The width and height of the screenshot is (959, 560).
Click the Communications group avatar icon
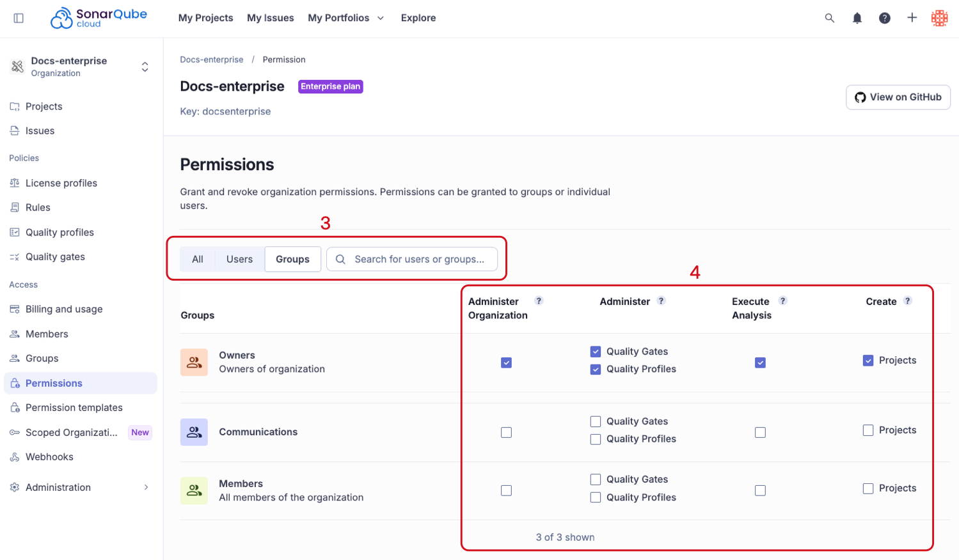point(194,432)
